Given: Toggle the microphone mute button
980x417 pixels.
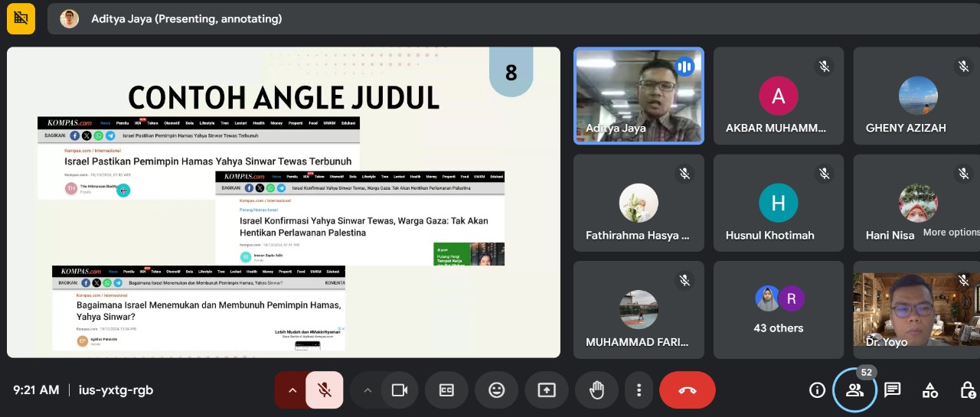Looking at the screenshot, I should click(325, 390).
